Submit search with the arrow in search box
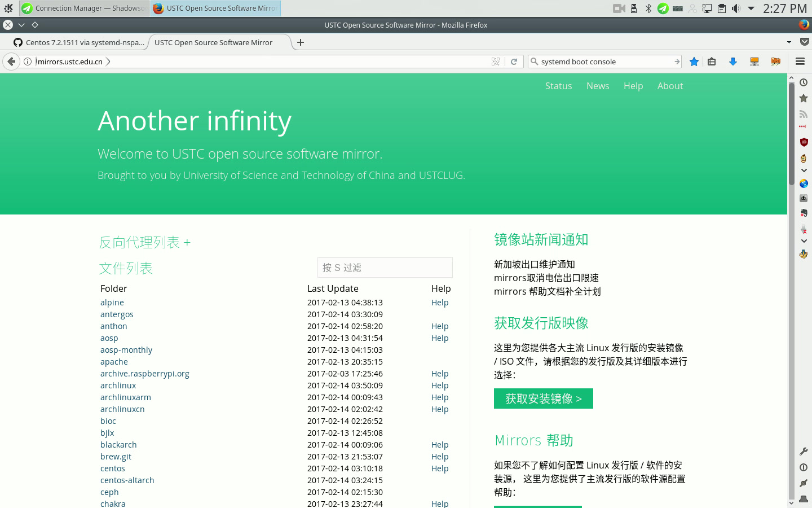This screenshot has width=812, height=508. (677, 62)
